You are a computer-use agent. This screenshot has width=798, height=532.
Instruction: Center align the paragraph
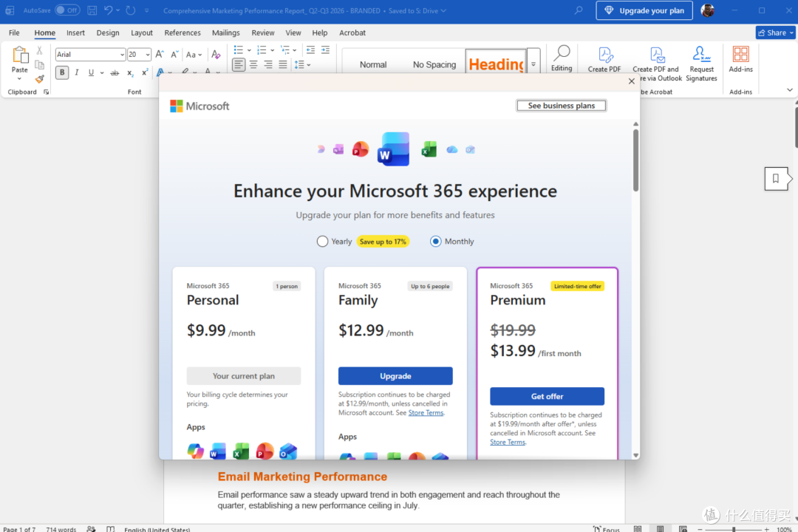pyautogui.click(x=253, y=65)
